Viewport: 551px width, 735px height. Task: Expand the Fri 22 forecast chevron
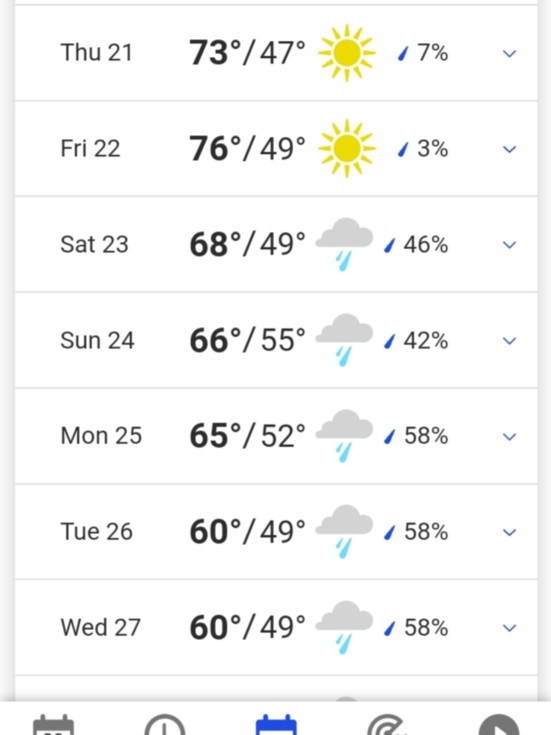point(509,149)
